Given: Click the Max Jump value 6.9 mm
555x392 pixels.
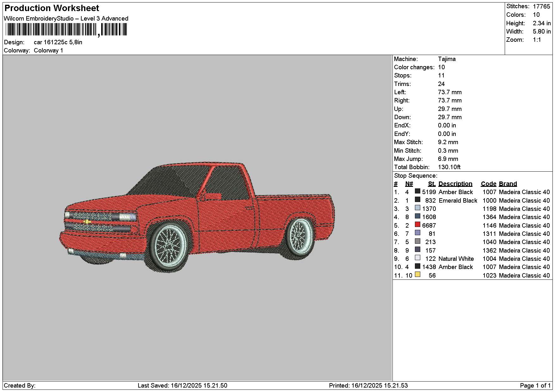Looking at the screenshot, I should (448, 159).
